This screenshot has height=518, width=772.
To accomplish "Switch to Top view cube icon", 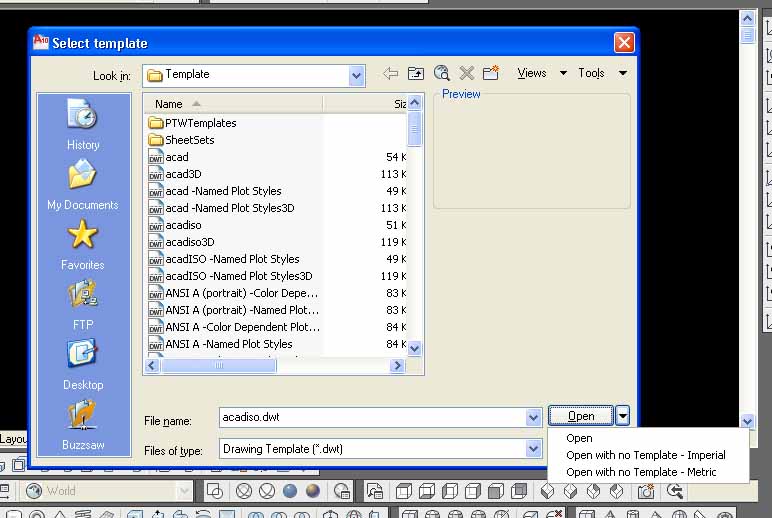I will (x=404, y=491).
